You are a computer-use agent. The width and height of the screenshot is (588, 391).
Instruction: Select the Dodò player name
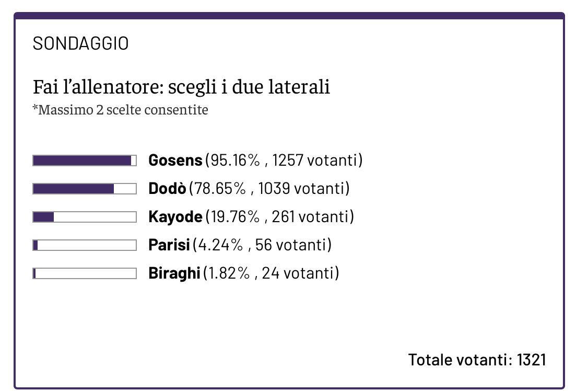tap(167, 188)
